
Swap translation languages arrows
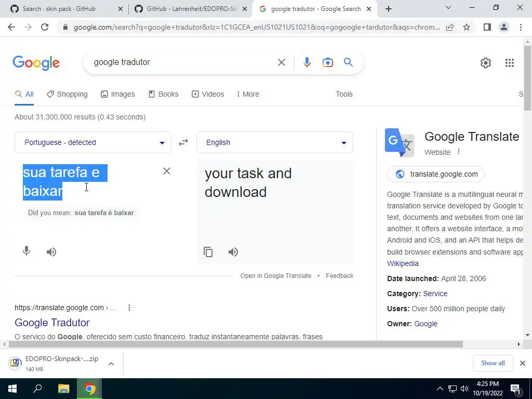coord(183,142)
